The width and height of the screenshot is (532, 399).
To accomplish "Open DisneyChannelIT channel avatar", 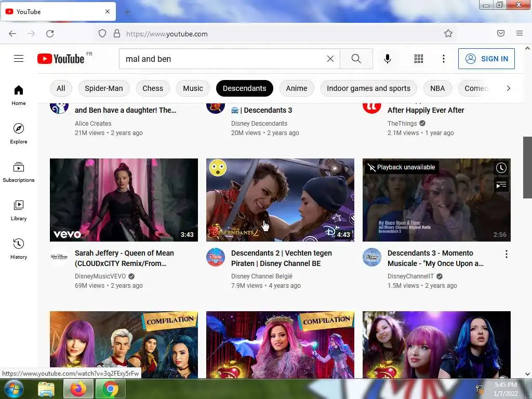I will point(372,257).
